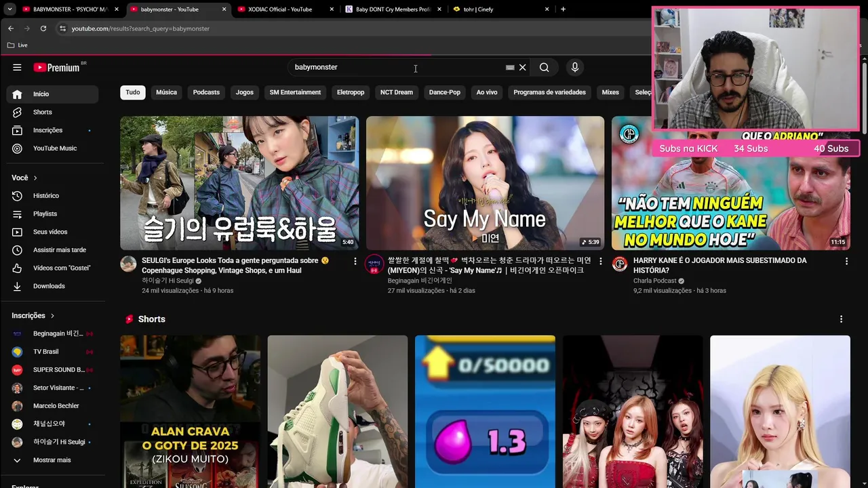Switch to the Baby DONT Cry Members Profile tab

pos(393,9)
